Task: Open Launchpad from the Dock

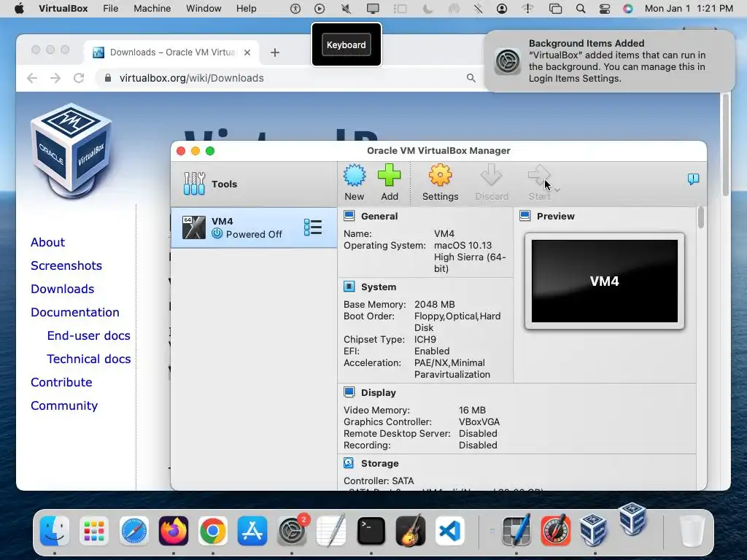Action: [94, 531]
